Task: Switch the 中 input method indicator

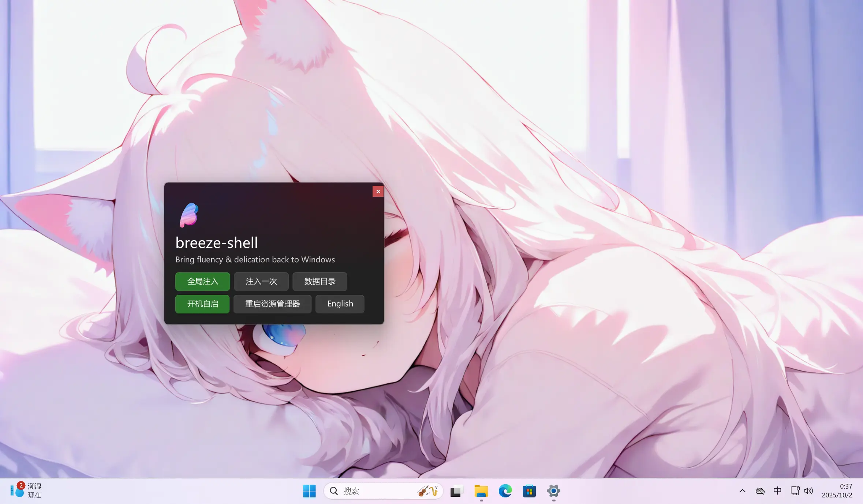Action: pyautogui.click(x=777, y=490)
